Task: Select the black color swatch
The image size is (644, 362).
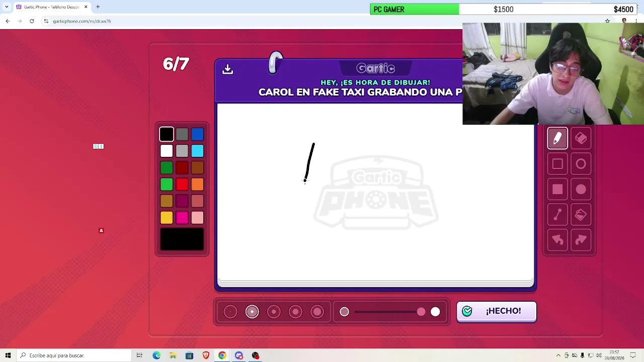Action: (167, 134)
